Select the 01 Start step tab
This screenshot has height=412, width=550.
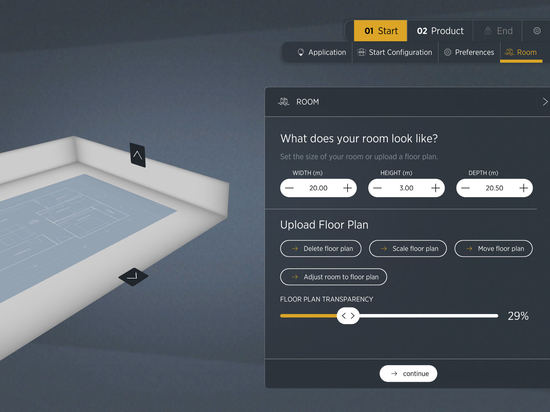381,31
